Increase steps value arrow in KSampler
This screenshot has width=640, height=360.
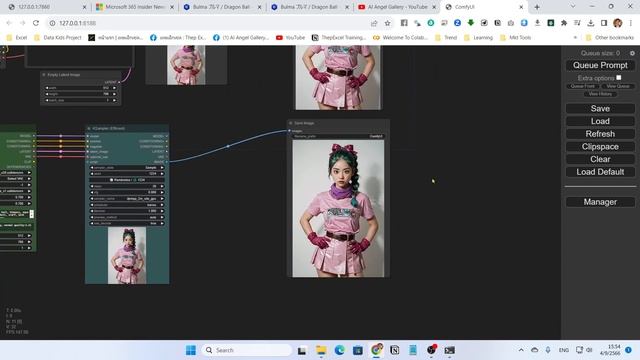(162, 186)
